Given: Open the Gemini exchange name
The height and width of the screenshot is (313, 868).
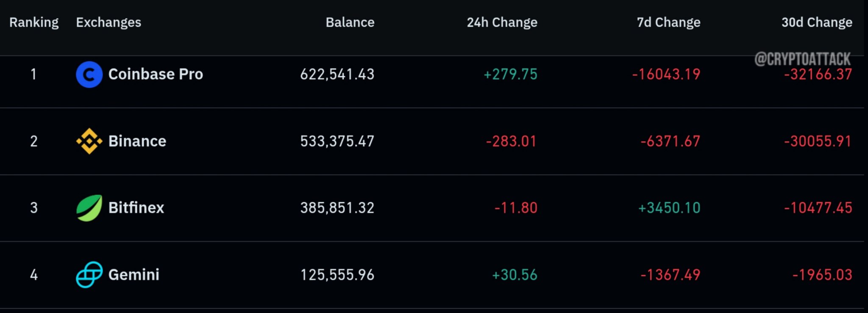Looking at the screenshot, I should tap(134, 274).
